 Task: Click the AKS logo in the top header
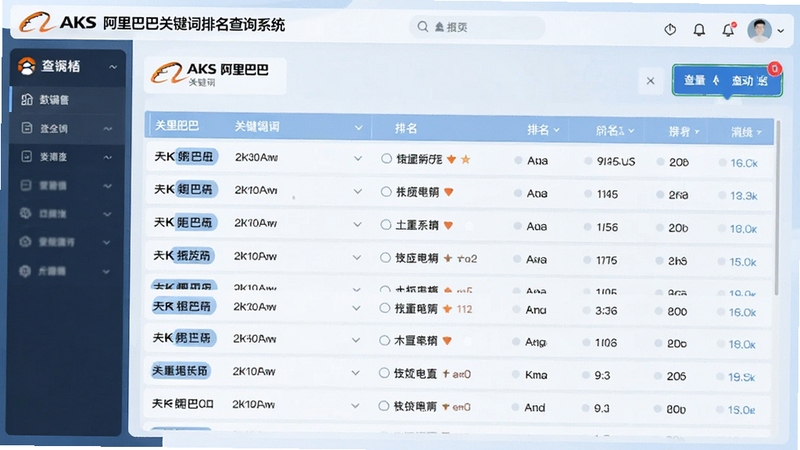point(37,23)
